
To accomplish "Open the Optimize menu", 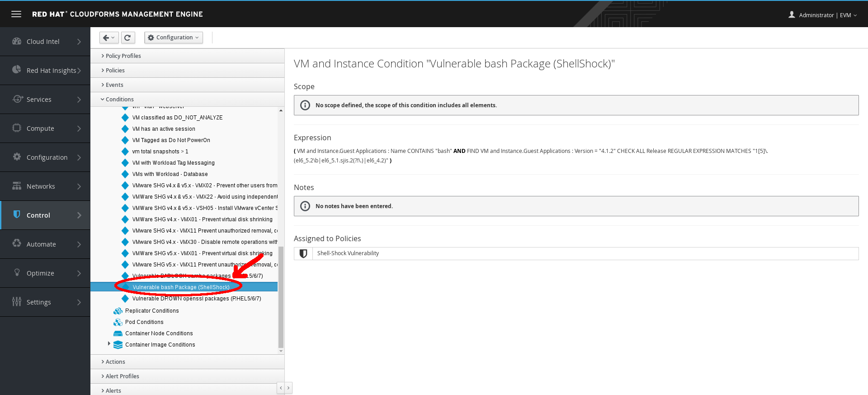I will pyautogui.click(x=45, y=273).
